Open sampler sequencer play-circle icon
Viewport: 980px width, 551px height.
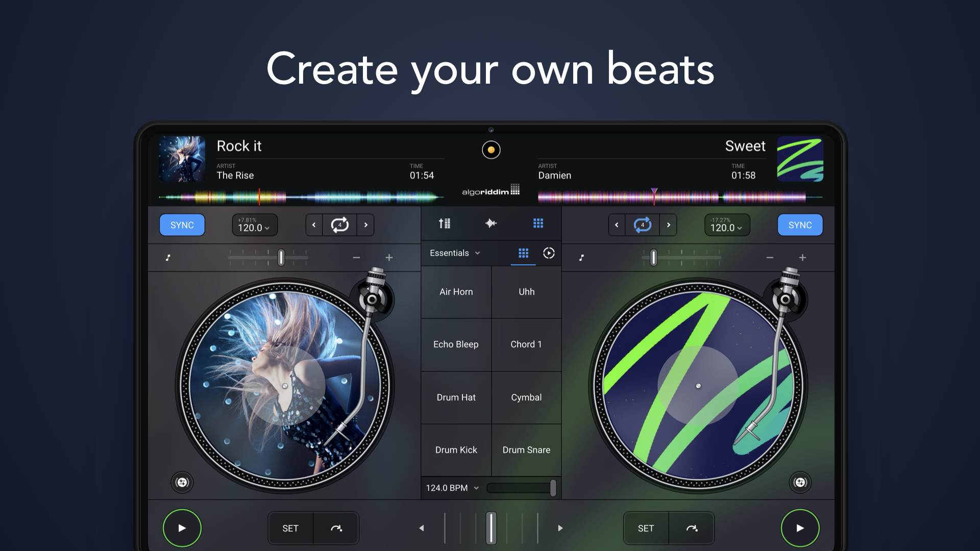click(x=549, y=253)
